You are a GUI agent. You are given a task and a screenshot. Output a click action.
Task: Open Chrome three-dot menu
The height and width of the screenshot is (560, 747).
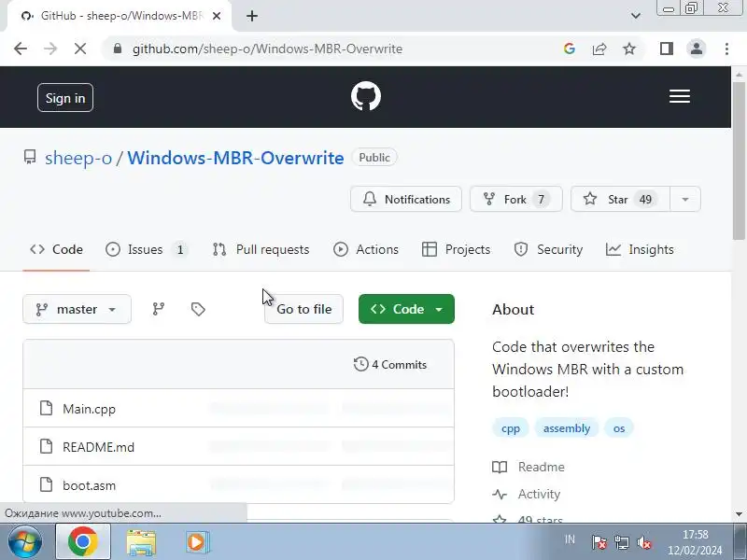(726, 49)
